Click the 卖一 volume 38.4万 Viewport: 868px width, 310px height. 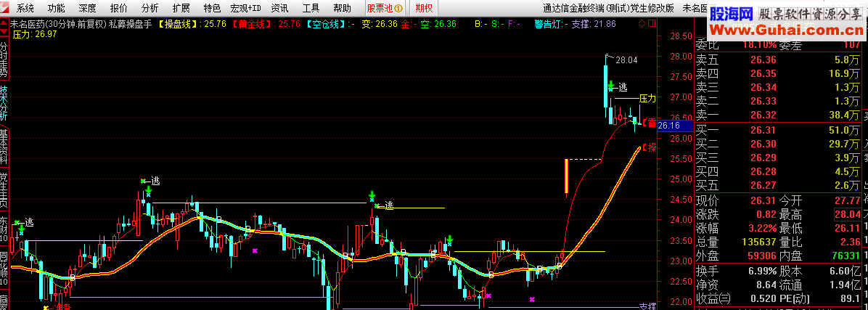[x=845, y=115]
